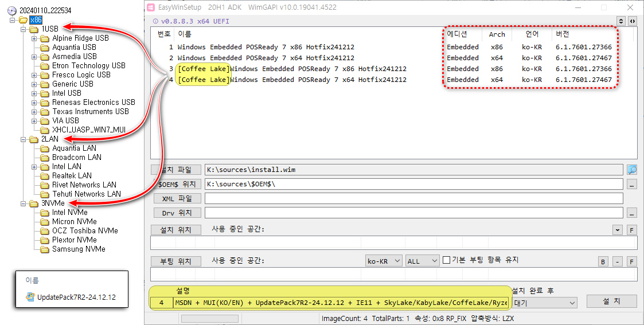644x325 pixels.
Task: Click the F button on install location row
Action: [632, 230]
